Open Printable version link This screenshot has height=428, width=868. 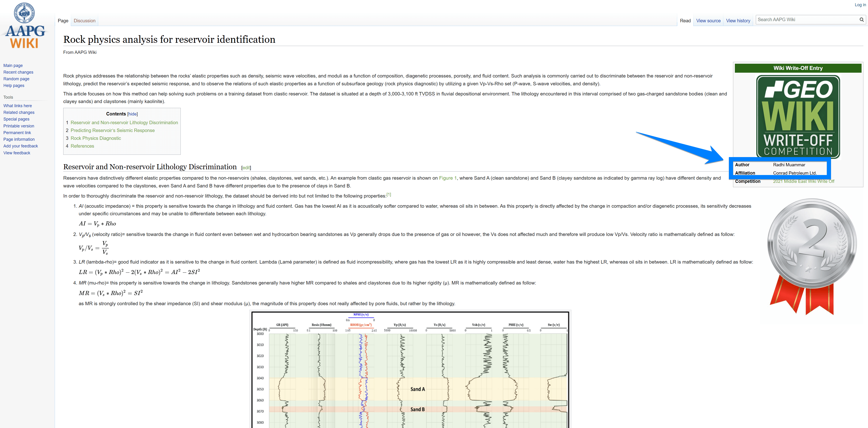pyautogui.click(x=19, y=126)
